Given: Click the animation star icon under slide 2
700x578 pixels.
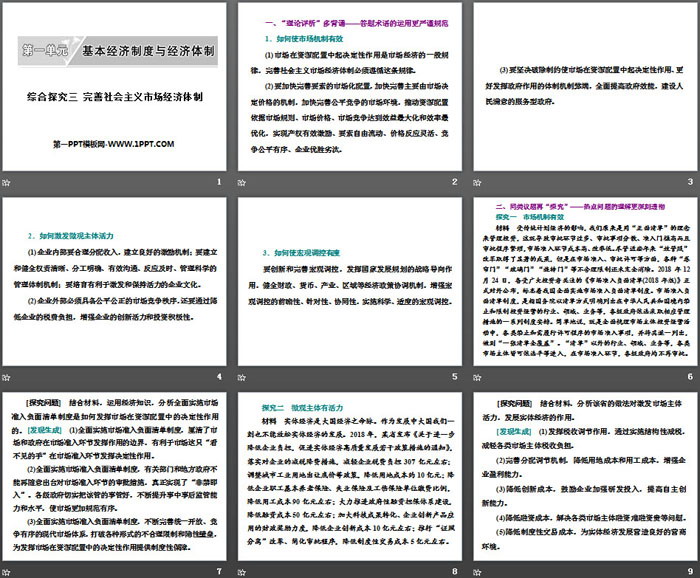Looking at the screenshot, I should (x=242, y=183).
